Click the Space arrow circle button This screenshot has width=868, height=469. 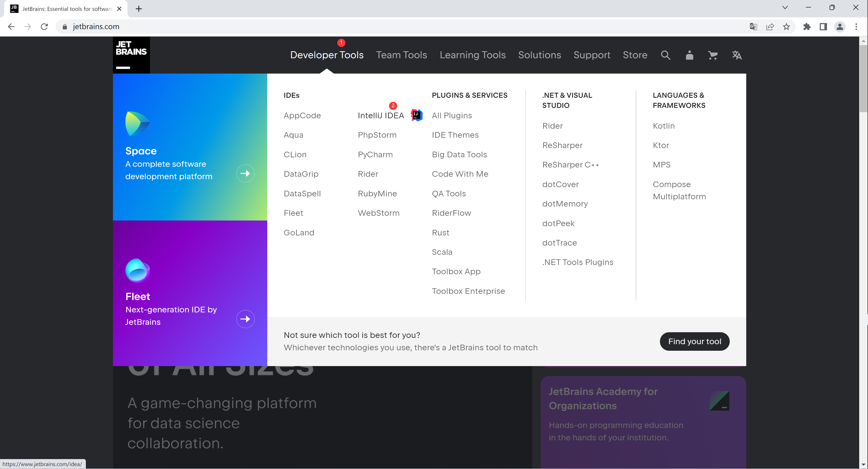click(245, 173)
